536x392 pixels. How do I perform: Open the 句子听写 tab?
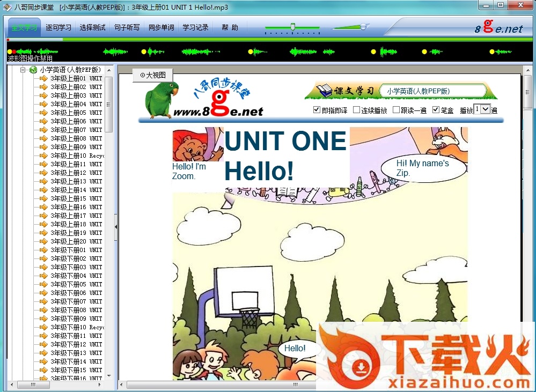pos(127,28)
